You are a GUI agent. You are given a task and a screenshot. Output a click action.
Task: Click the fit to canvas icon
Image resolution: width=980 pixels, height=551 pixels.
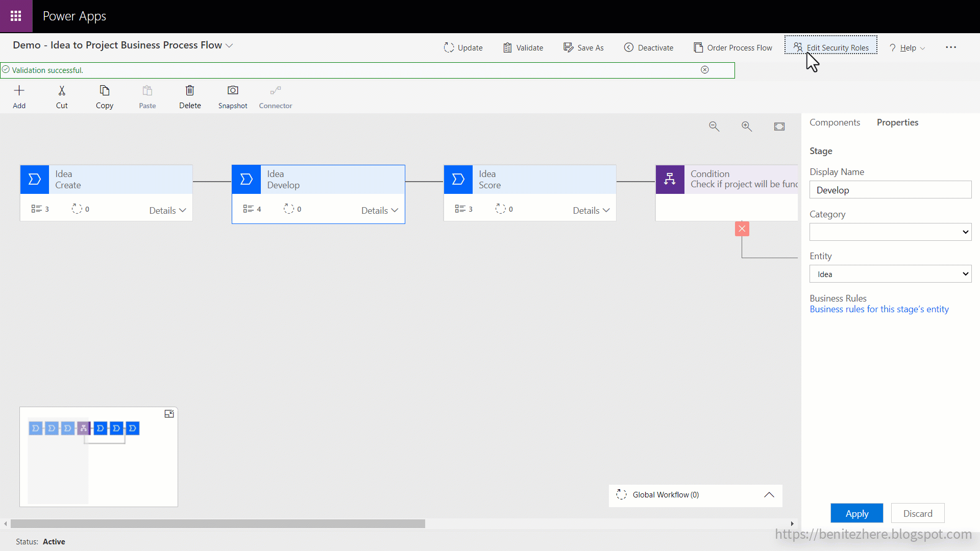tap(779, 127)
